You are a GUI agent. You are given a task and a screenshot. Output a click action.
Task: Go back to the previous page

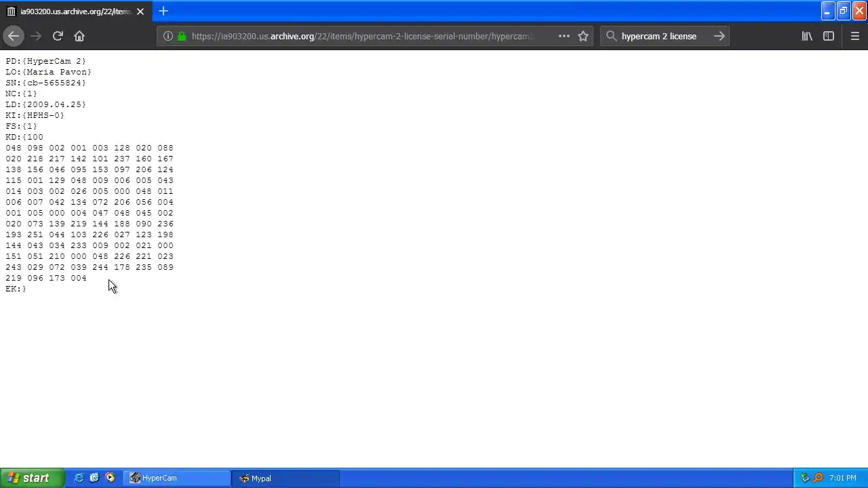pos(14,36)
